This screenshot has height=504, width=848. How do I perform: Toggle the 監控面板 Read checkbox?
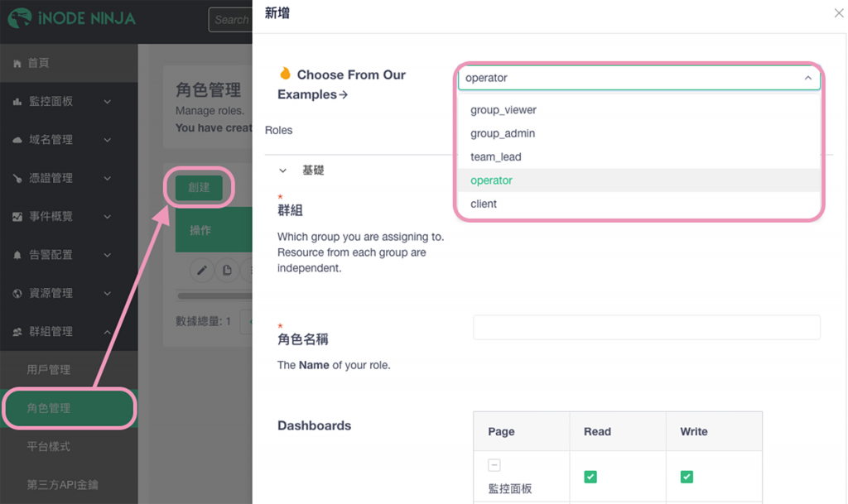[590, 477]
